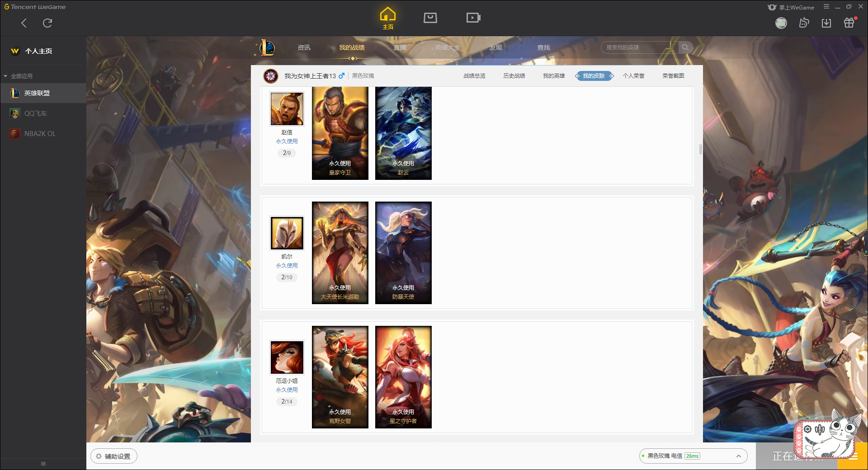Open the hamburger menu in title bar
868x470 pixels.
826,7
